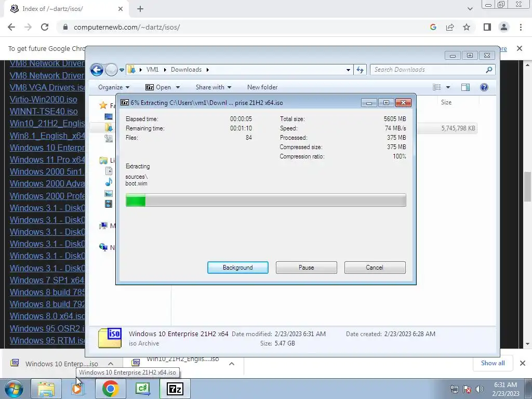Select the Videos library icon
The image size is (532, 399).
[109, 204]
